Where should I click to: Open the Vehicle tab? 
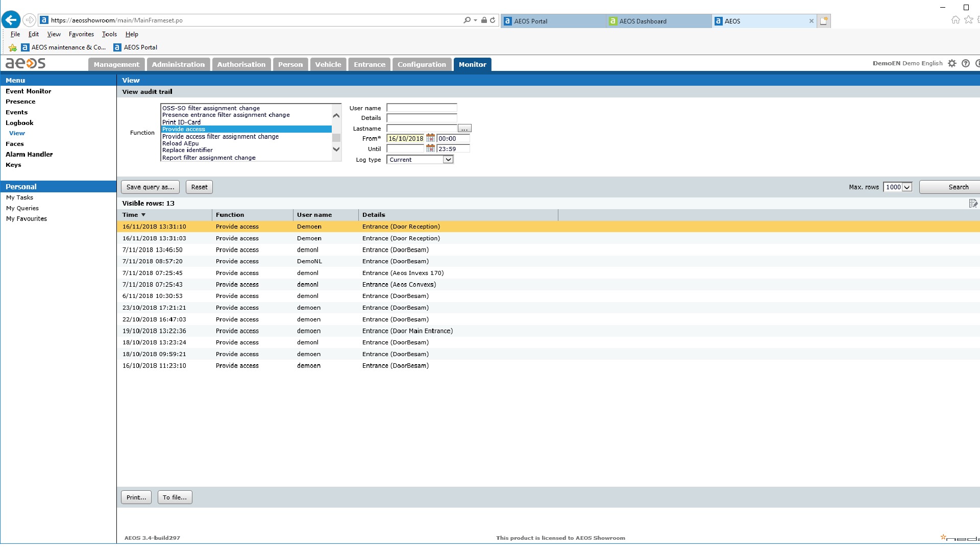(328, 64)
